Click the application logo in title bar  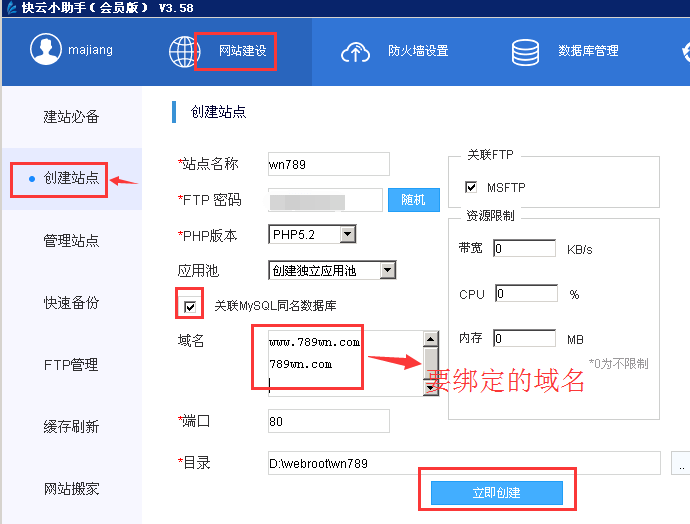9,8
